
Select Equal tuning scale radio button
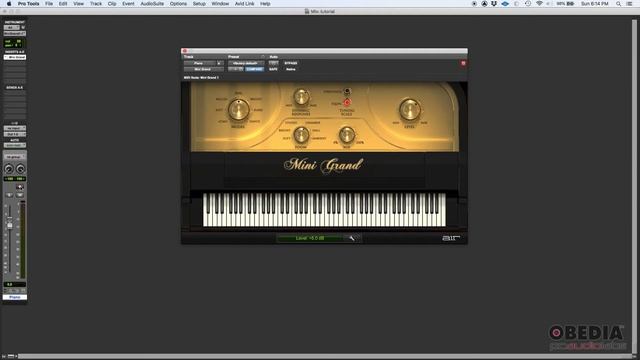347,102
